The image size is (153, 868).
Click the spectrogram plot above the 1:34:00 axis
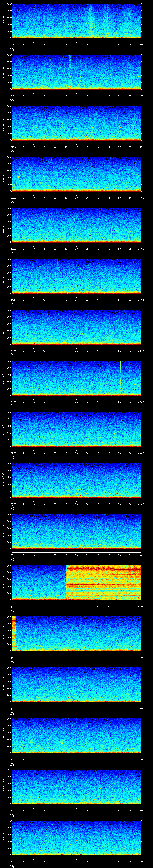pyautogui.click(x=76, y=276)
